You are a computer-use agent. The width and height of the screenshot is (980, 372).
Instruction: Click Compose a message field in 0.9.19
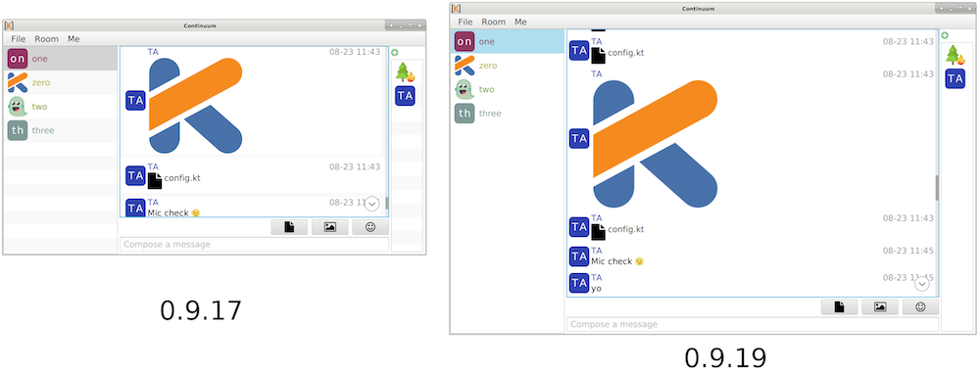(753, 324)
